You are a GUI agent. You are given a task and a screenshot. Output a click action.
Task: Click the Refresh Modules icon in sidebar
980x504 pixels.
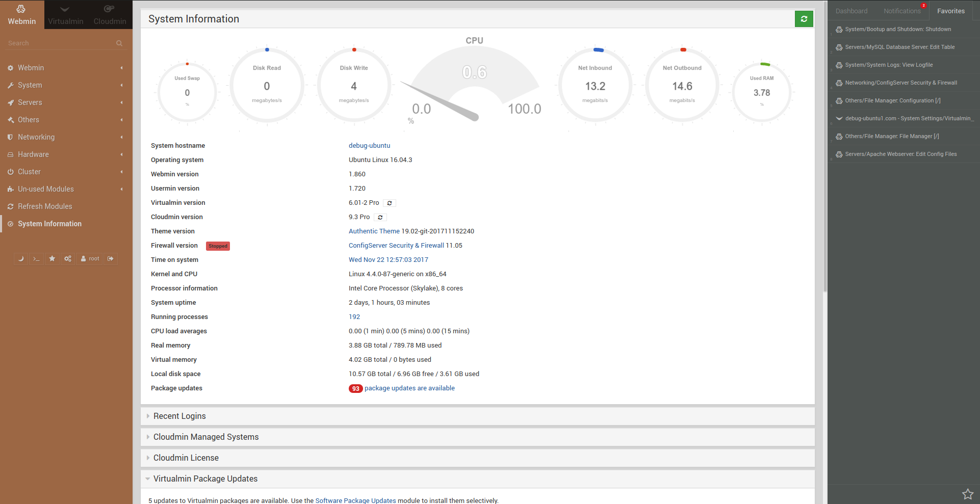point(10,206)
